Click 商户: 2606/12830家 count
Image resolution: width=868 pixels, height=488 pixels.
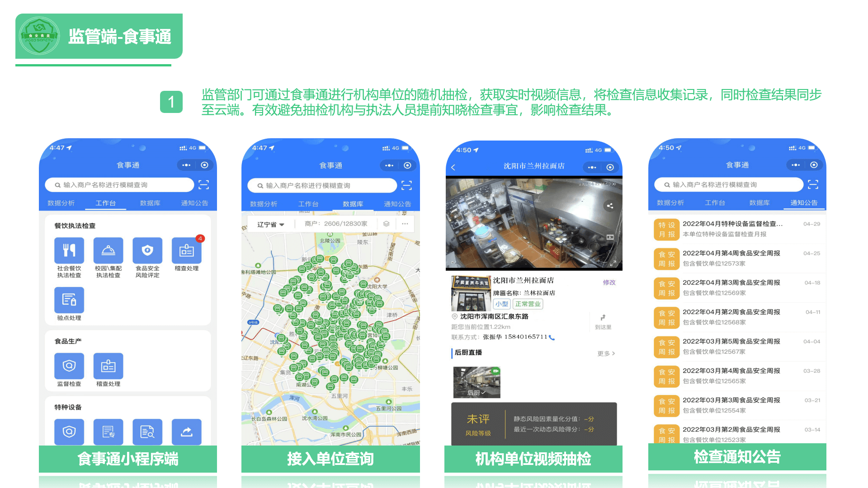336,224
